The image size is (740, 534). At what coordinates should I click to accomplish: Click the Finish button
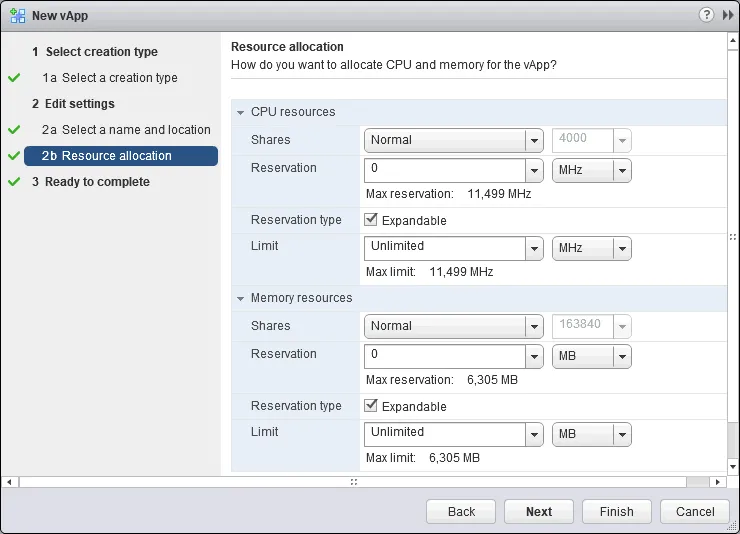[x=616, y=512]
